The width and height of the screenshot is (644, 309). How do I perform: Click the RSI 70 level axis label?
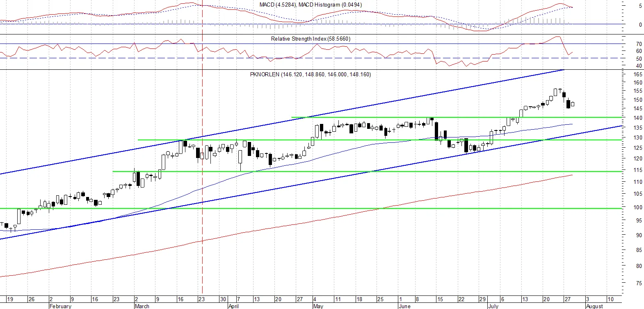pos(639,44)
